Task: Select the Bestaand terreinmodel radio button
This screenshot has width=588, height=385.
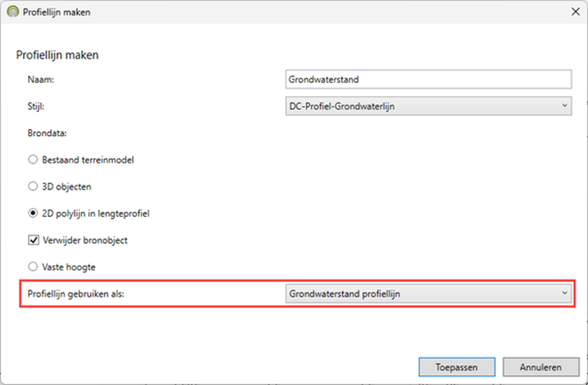Action: [33, 159]
